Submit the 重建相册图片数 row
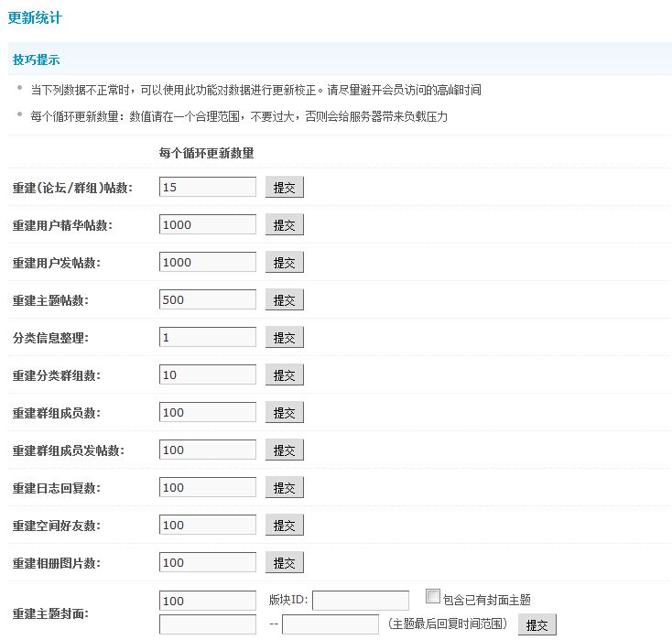 284,563
